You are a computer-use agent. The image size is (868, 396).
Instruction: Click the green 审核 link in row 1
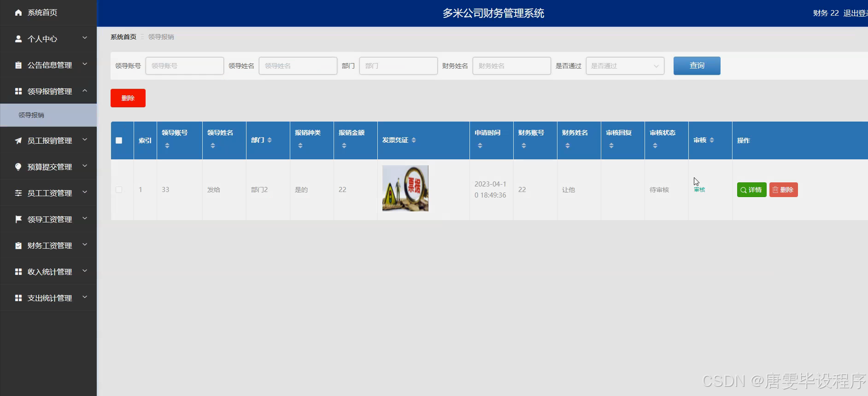point(699,190)
